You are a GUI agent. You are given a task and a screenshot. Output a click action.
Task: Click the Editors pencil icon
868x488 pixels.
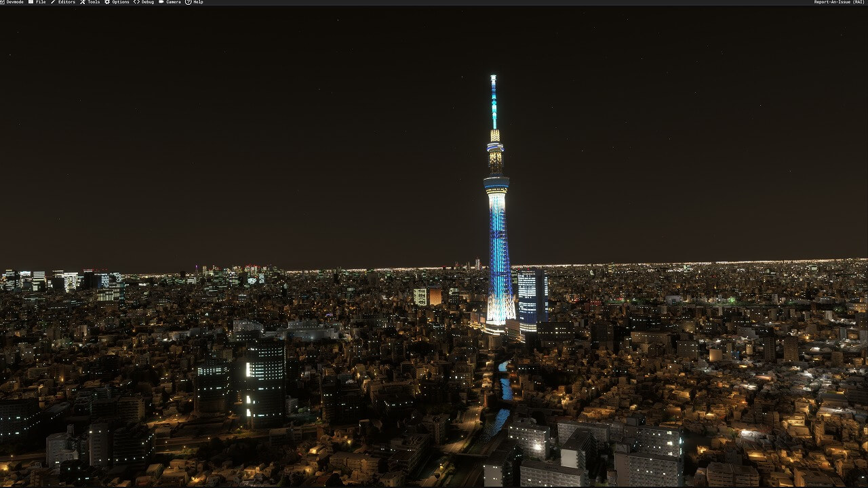point(53,2)
